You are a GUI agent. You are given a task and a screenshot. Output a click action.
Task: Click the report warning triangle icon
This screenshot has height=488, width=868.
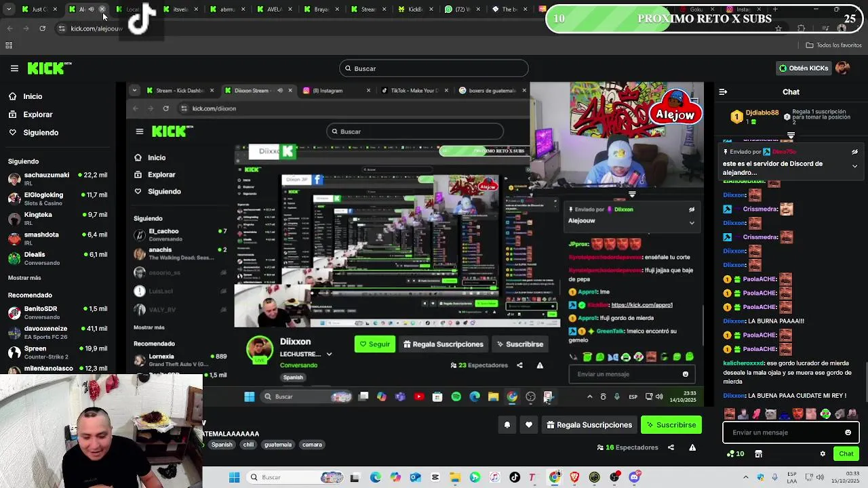692,447
